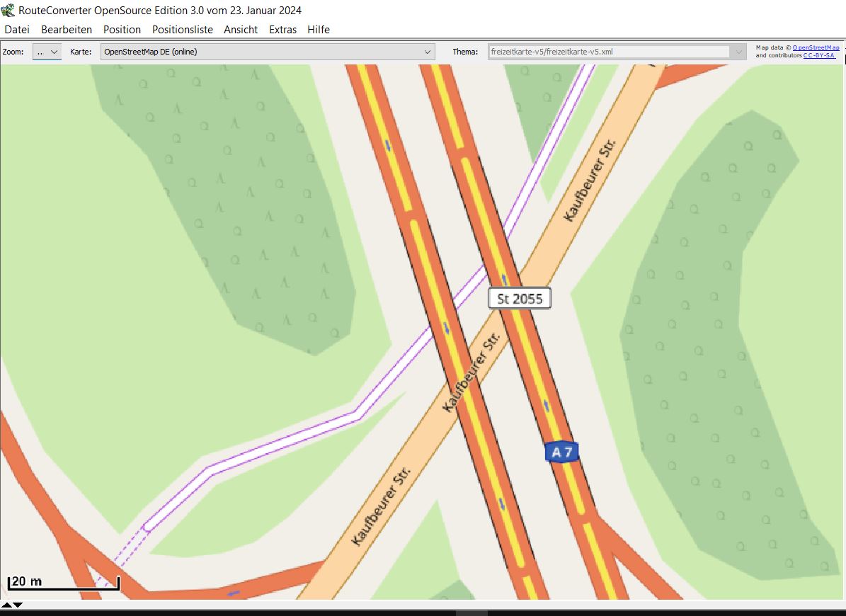Open the Extras menu
The width and height of the screenshot is (846, 616).
(x=282, y=30)
